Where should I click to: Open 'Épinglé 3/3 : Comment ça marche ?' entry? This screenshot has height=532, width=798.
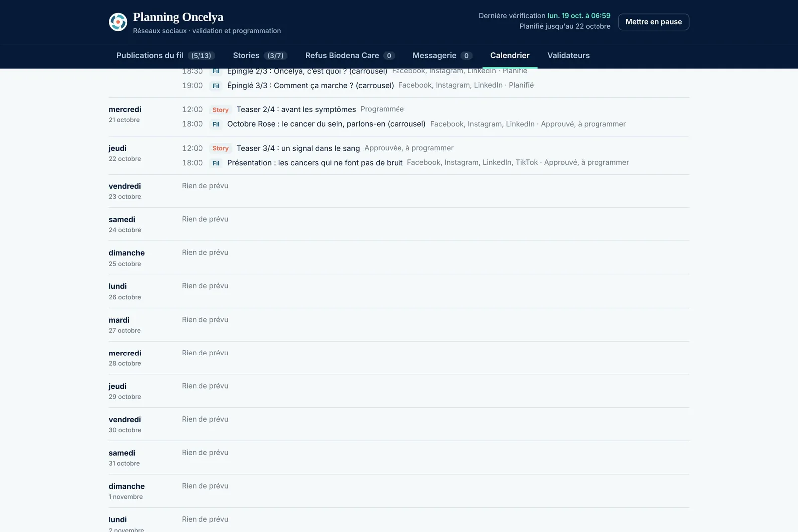click(310, 85)
